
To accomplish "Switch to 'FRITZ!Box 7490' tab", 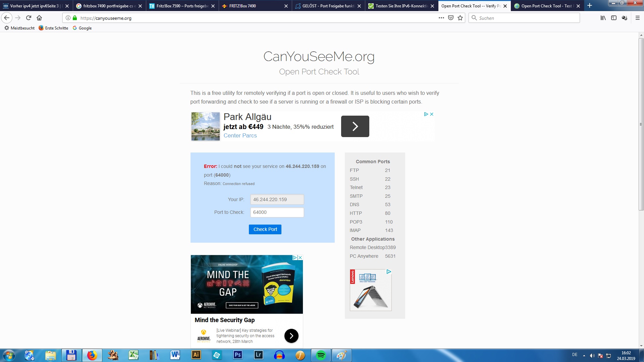I will tap(255, 6).
